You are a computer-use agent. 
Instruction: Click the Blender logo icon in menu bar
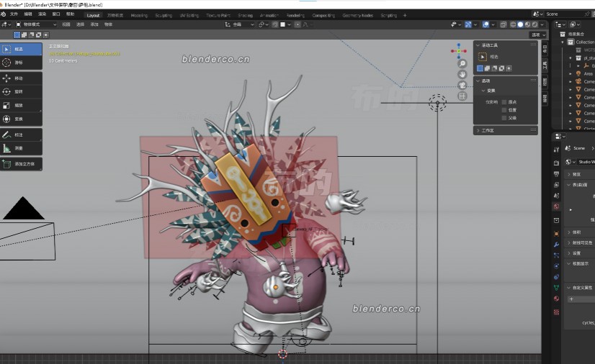point(4,14)
